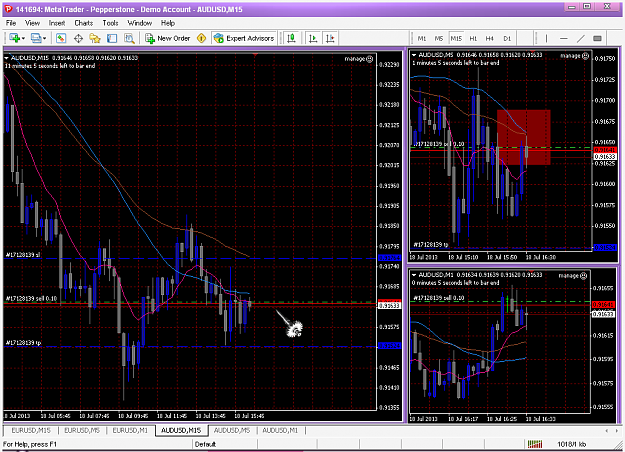Open the Insert menu

(57, 23)
